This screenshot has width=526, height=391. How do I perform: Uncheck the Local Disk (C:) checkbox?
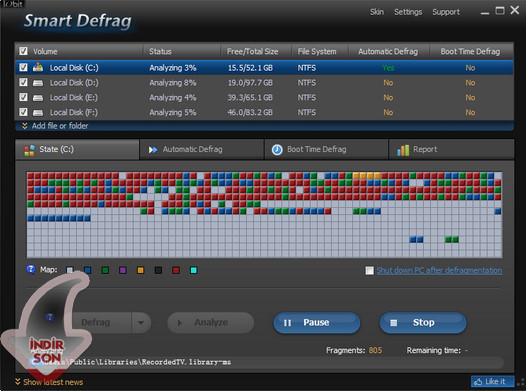pyautogui.click(x=23, y=67)
